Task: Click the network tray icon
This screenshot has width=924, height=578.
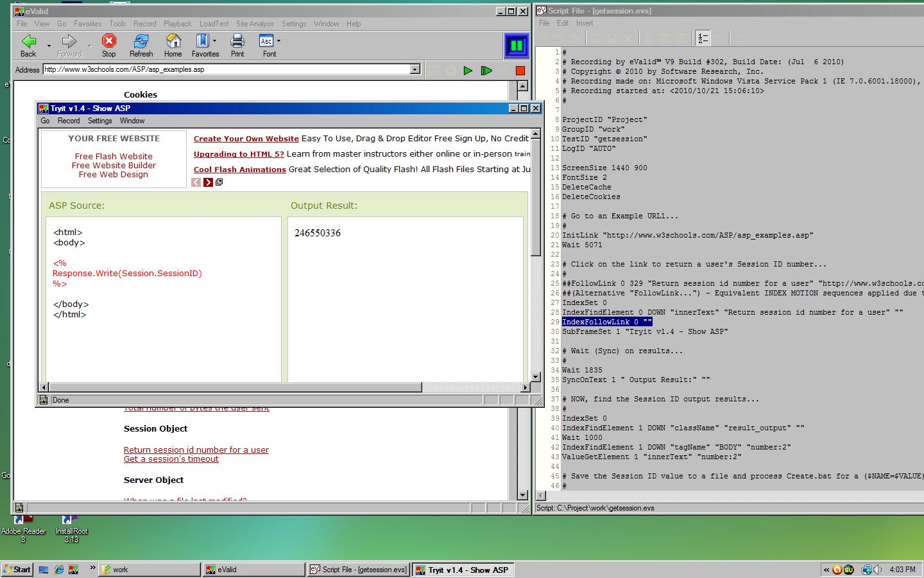Action: pos(867,570)
